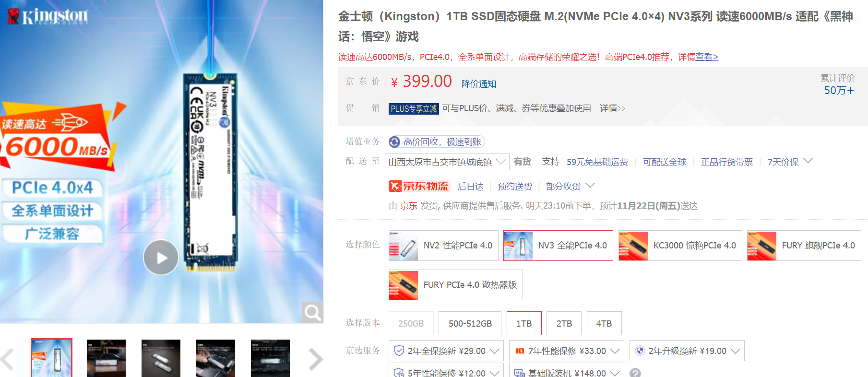Expand the 7天价保 service list chevron

tap(808, 161)
